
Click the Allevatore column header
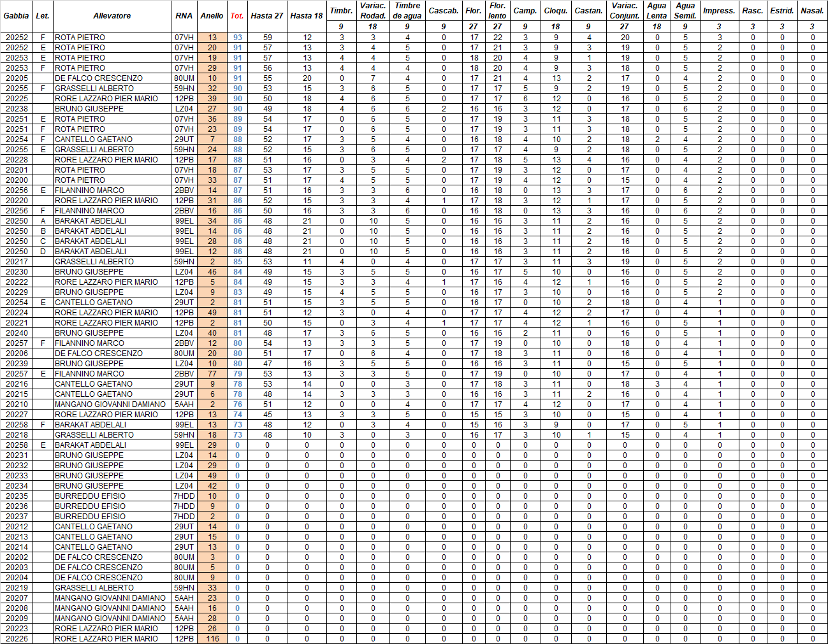[x=112, y=16]
